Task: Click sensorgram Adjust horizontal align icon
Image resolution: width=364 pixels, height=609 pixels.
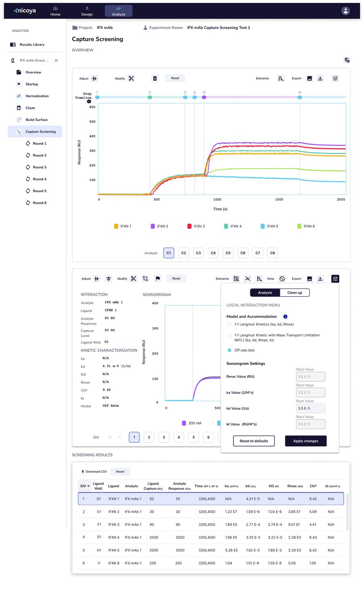Action: point(108,279)
